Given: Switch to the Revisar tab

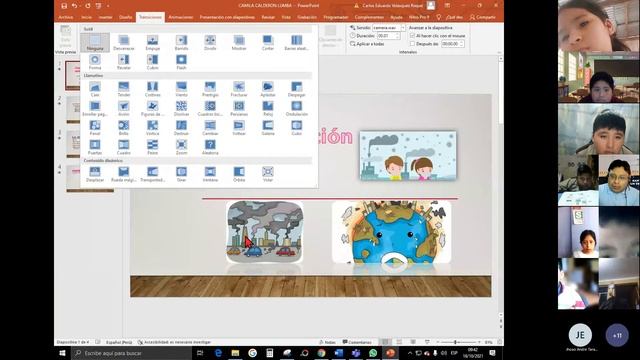Looking at the screenshot, I should [268, 17].
